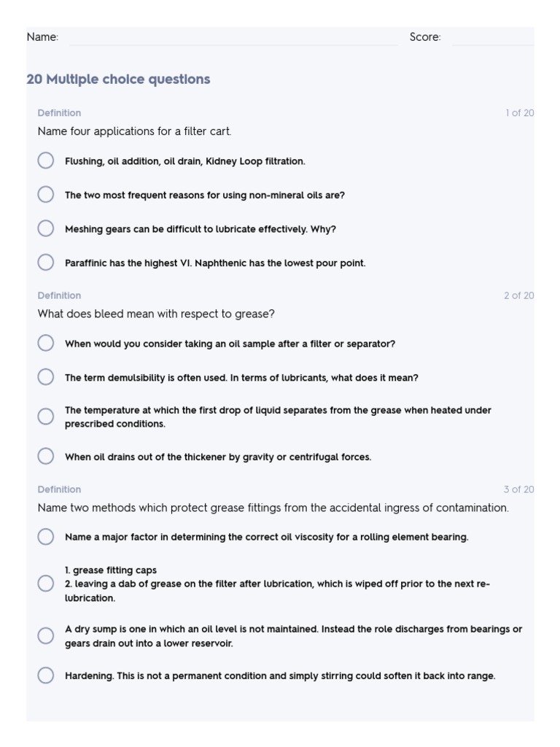This screenshot has width=560, height=747.
Task: Select 'Paraffinic has the highest VI' radio button
Action: pyautogui.click(x=46, y=263)
